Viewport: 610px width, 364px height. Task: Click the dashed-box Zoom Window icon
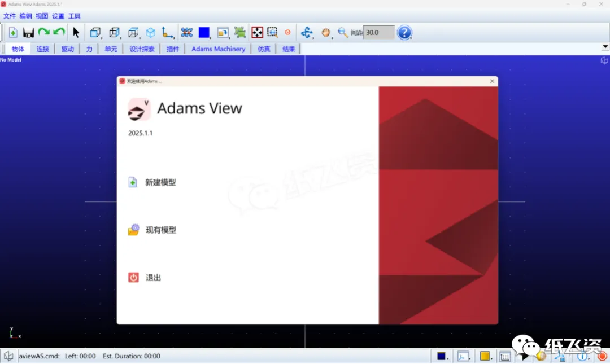click(x=273, y=33)
